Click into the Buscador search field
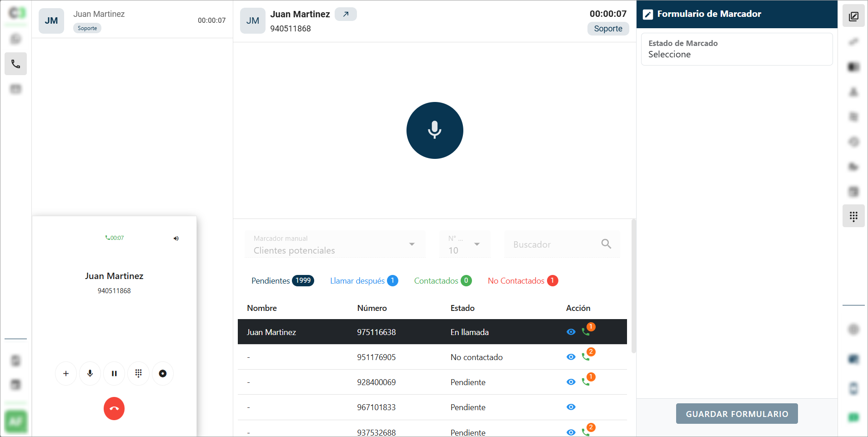 pos(554,244)
